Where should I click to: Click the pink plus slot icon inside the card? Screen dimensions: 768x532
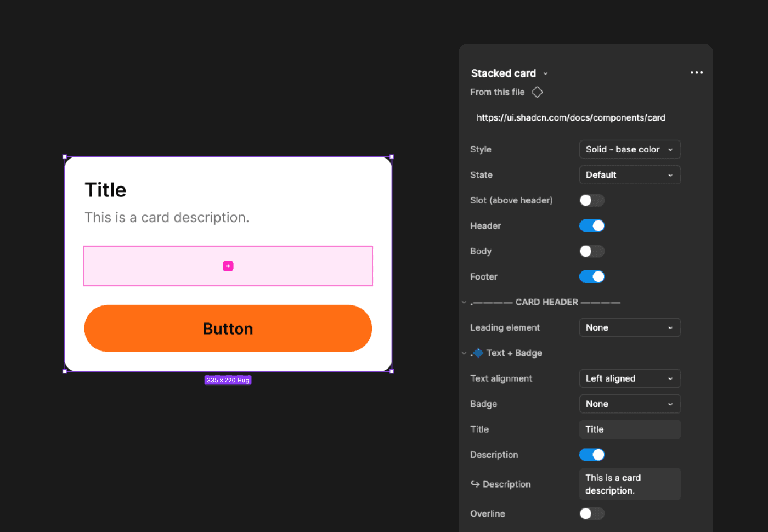[228, 265]
